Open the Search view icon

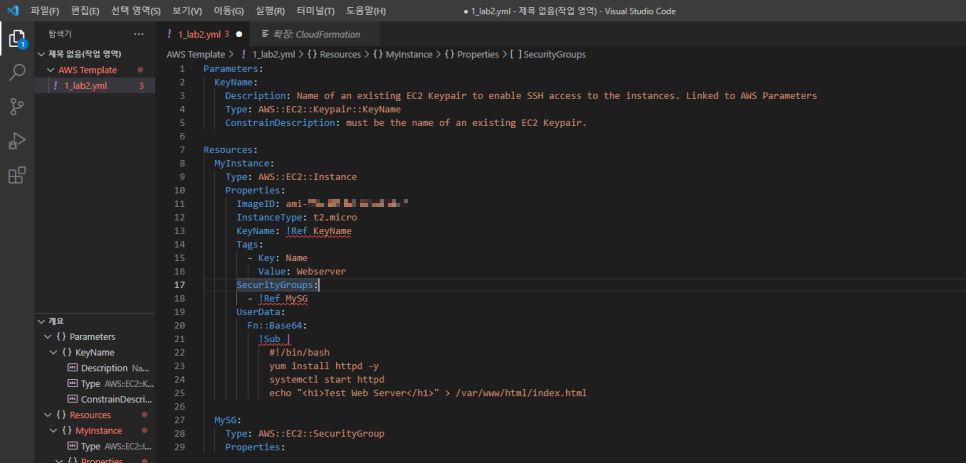(17, 73)
